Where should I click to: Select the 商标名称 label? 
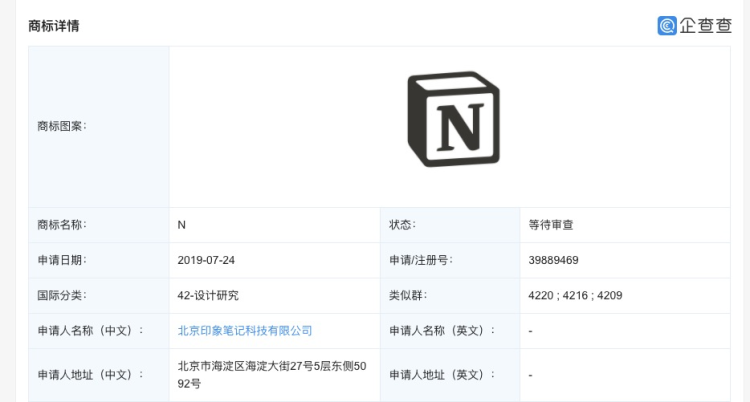click(62, 225)
